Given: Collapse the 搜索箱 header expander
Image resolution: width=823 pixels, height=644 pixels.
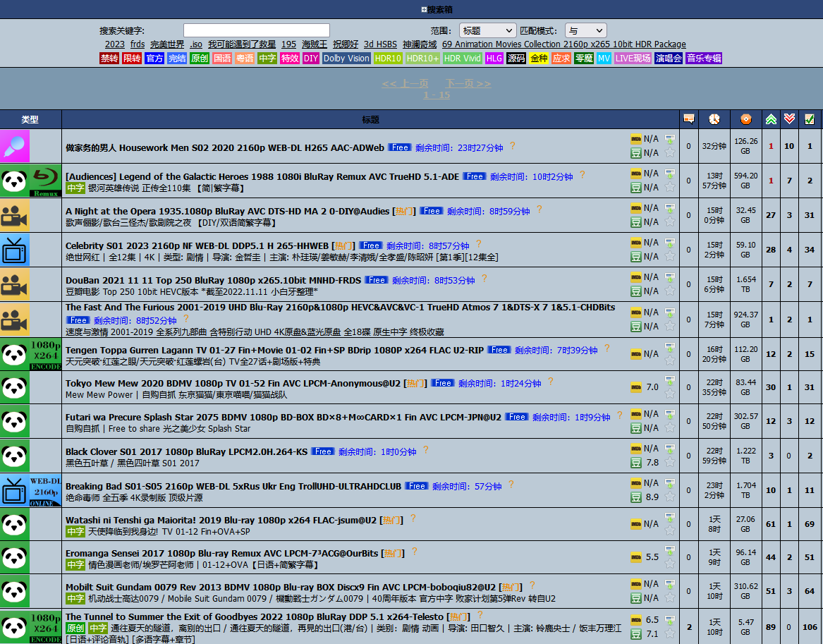Looking at the screenshot, I should point(424,9).
